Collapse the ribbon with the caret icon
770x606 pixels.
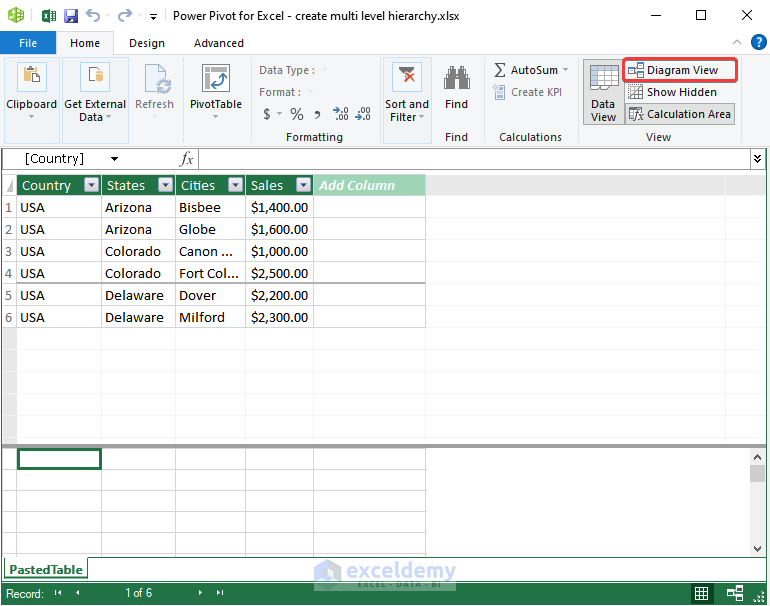point(737,42)
